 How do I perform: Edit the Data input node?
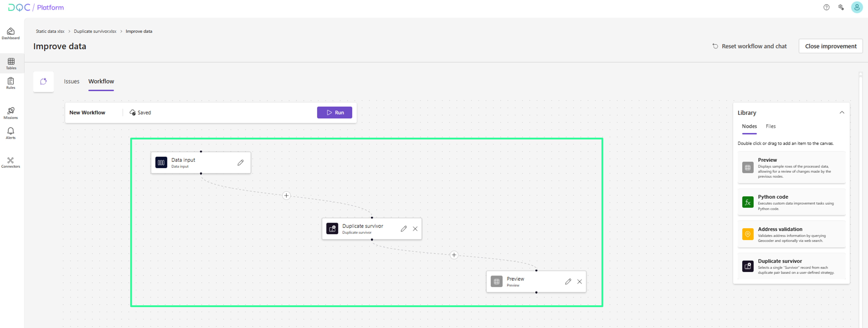coord(240,163)
